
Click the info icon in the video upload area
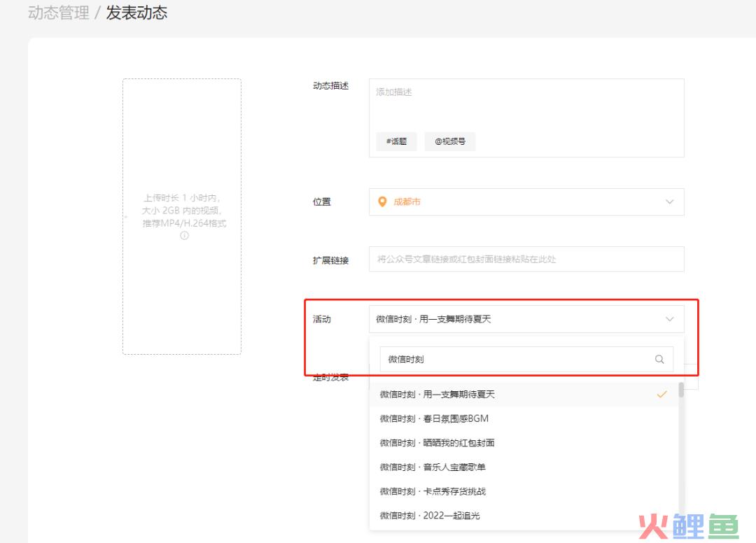(x=184, y=236)
